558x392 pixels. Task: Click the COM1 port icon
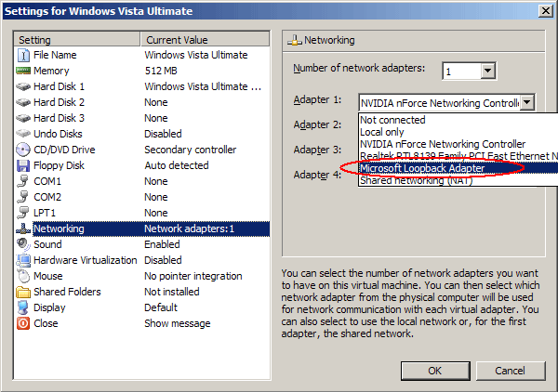[23, 181]
